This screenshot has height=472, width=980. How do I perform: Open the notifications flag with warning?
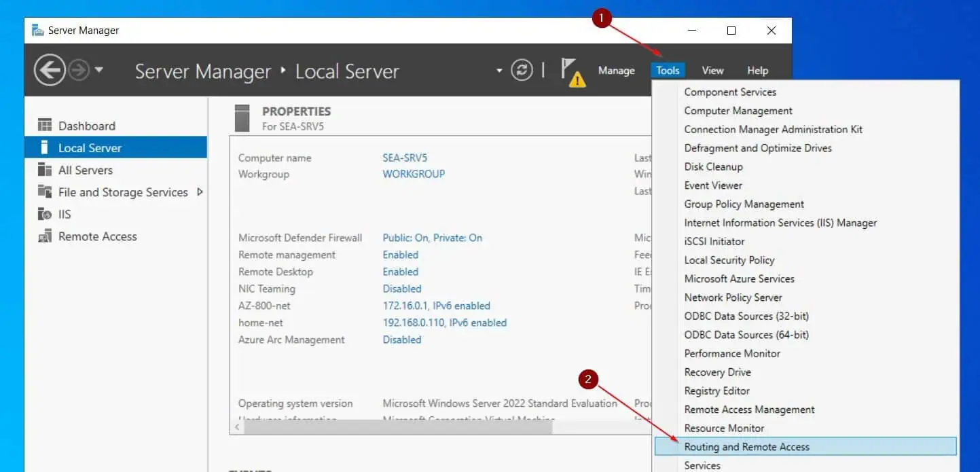coord(573,72)
